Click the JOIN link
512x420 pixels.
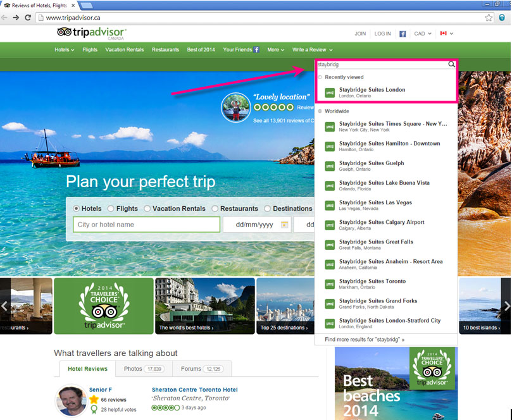[x=360, y=34]
